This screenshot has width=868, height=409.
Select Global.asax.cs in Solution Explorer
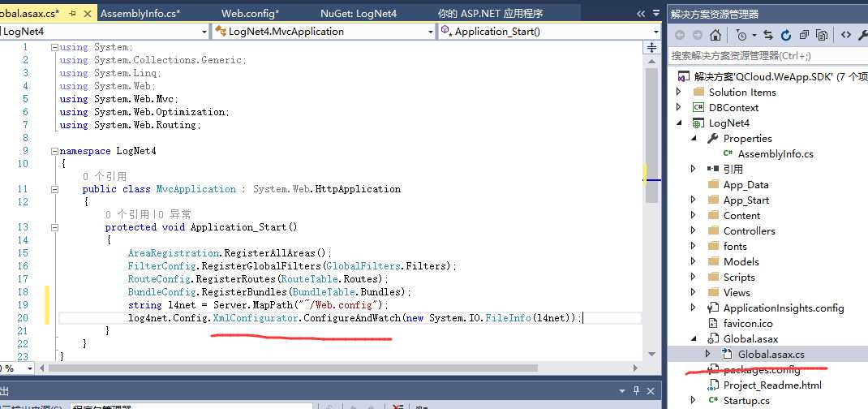(x=771, y=354)
